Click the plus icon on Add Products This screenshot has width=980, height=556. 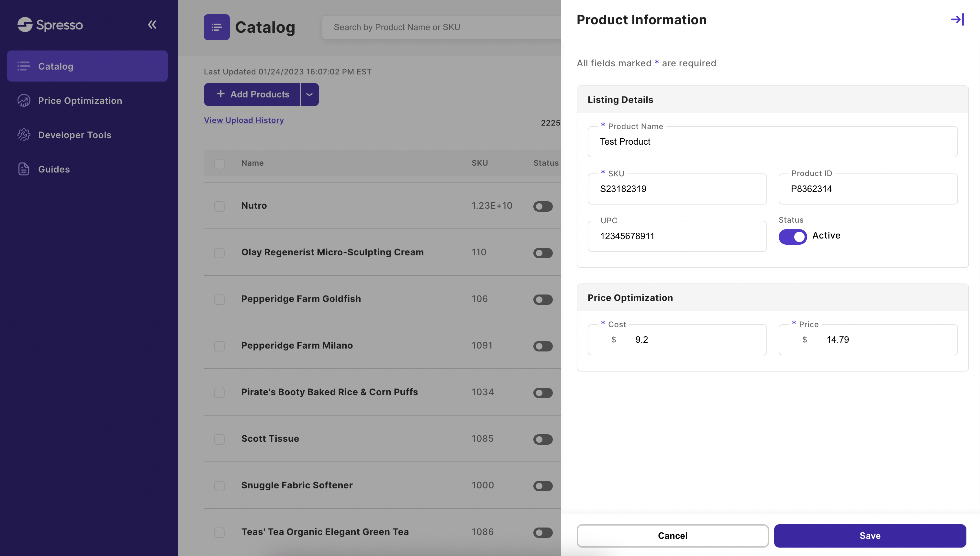click(220, 94)
